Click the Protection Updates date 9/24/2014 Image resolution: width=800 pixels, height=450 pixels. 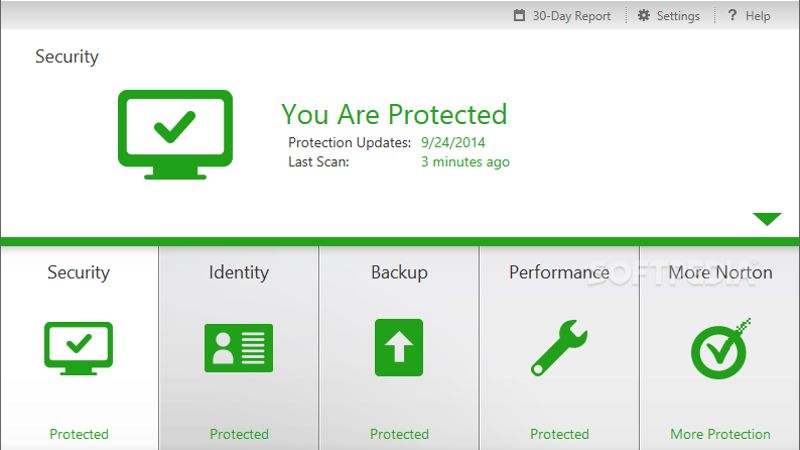point(453,142)
